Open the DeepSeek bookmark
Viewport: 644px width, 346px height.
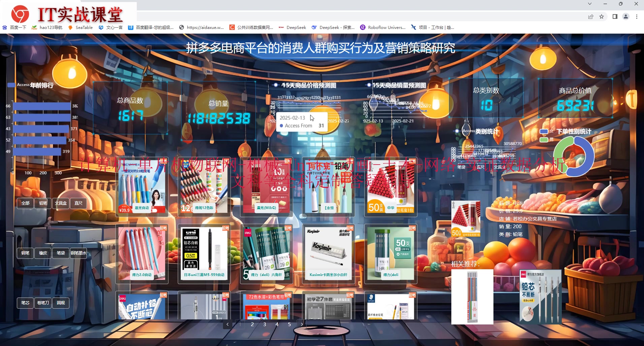292,27
